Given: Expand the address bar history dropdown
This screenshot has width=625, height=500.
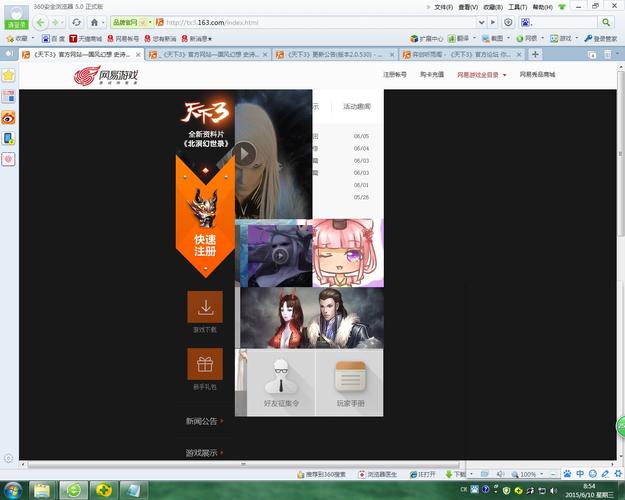Looking at the screenshot, I should (x=482, y=22).
